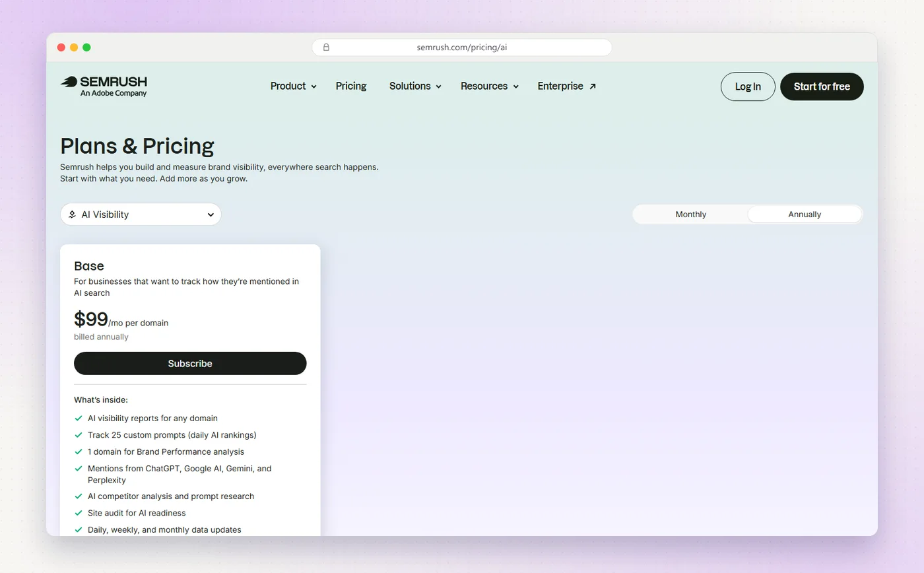
Task: Click the Enterprise external arrow icon
Action: click(593, 86)
